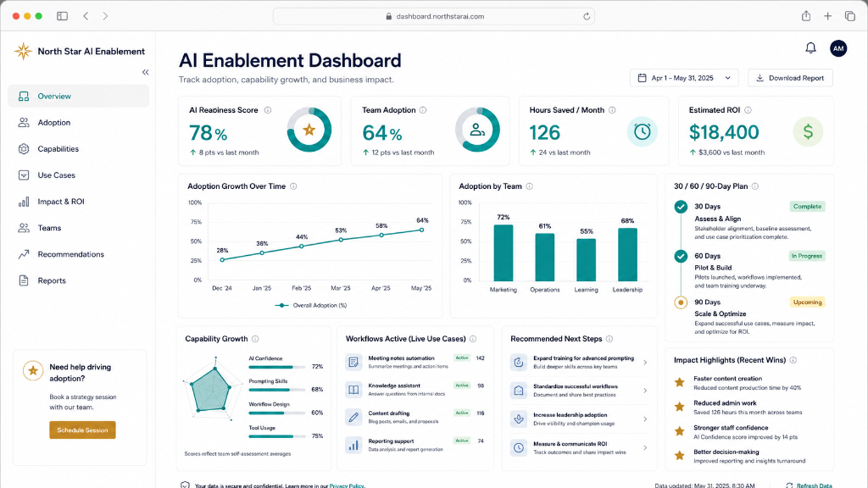Screen dimensions: 868x488
Task: Click the Standardize workflows recommendation icon
Action: pyautogui.click(x=519, y=391)
